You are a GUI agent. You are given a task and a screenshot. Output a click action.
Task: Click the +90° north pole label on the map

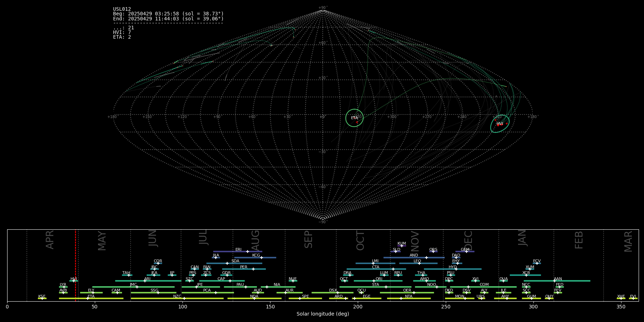323,8
